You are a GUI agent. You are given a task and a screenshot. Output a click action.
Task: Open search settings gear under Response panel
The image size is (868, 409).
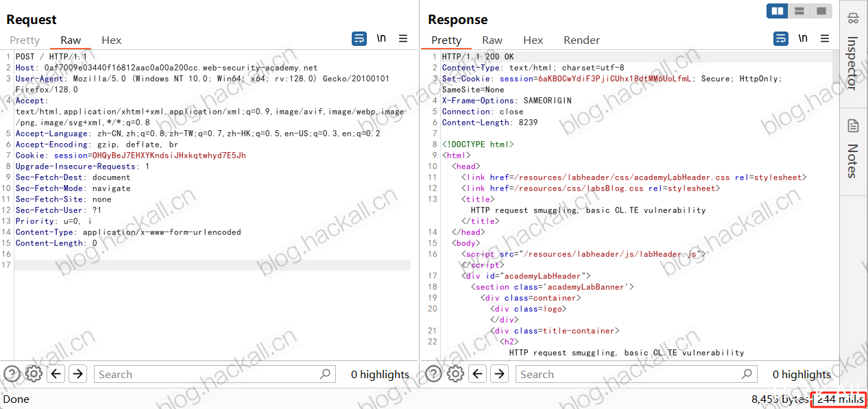click(x=456, y=374)
